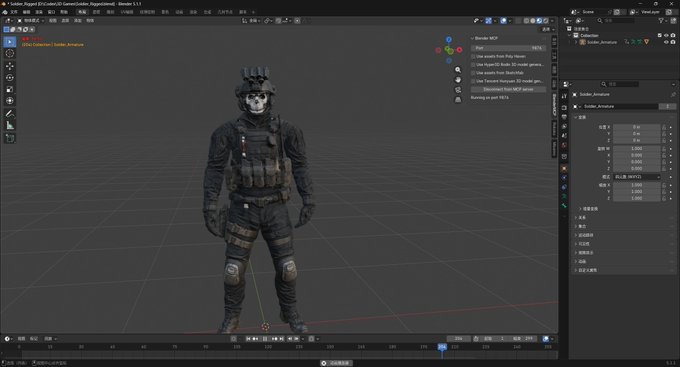Activate the 3D Cursor tool
This screenshot has width=680, height=367.
tap(10, 53)
